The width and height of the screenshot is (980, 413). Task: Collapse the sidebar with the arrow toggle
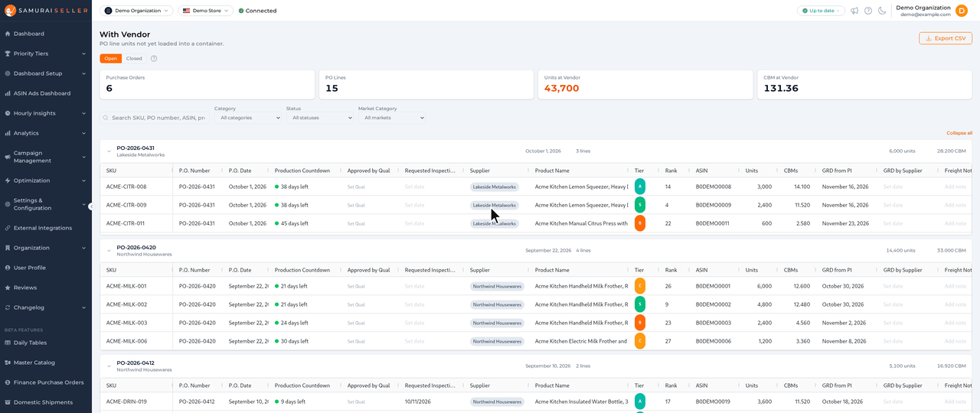[90, 206]
